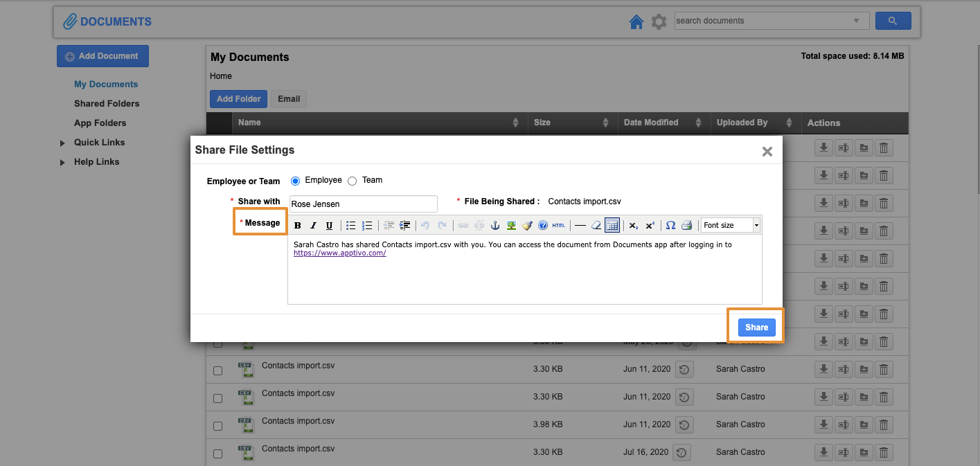This screenshot has width=980, height=466.
Task: Open Shared Folders in sidebar
Action: click(x=107, y=104)
